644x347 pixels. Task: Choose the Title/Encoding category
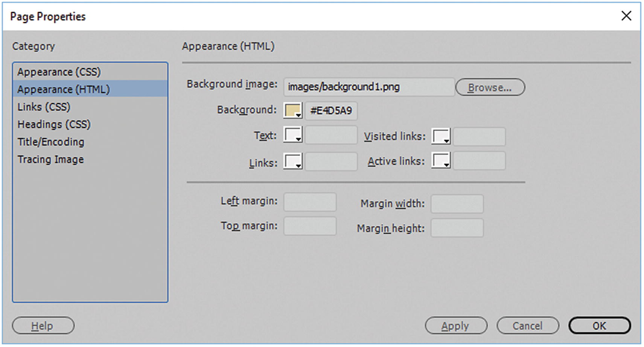(x=90, y=142)
